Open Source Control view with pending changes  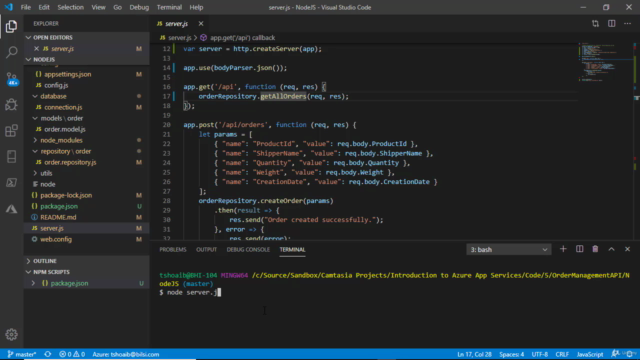pyautogui.click(x=11, y=78)
